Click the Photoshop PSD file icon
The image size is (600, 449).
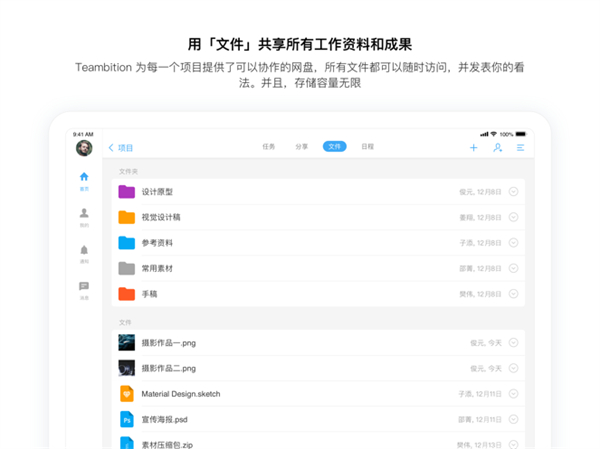coord(127,419)
